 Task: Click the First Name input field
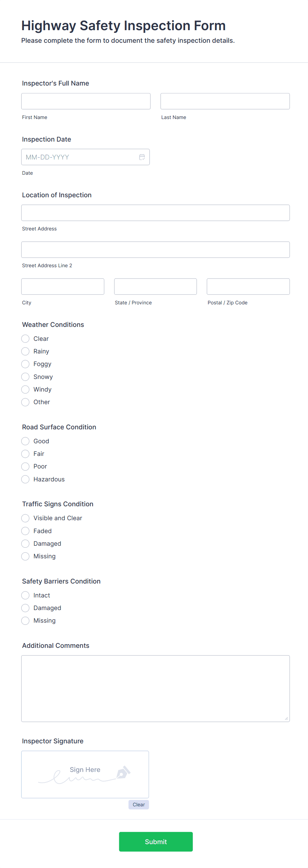(x=86, y=101)
